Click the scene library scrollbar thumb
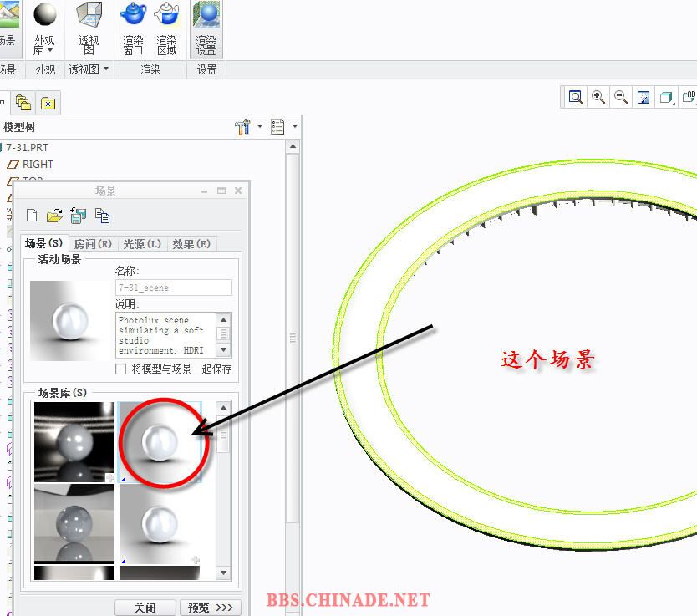697x616 pixels. click(x=224, y=435)
